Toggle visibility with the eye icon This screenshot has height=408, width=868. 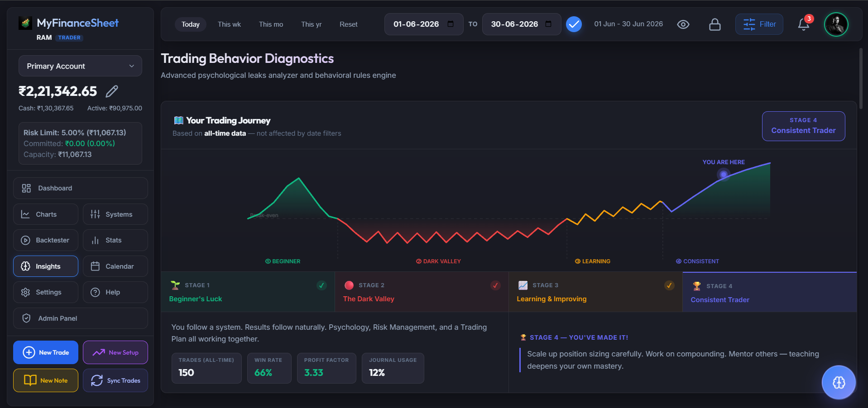click(x=683, y=24)
